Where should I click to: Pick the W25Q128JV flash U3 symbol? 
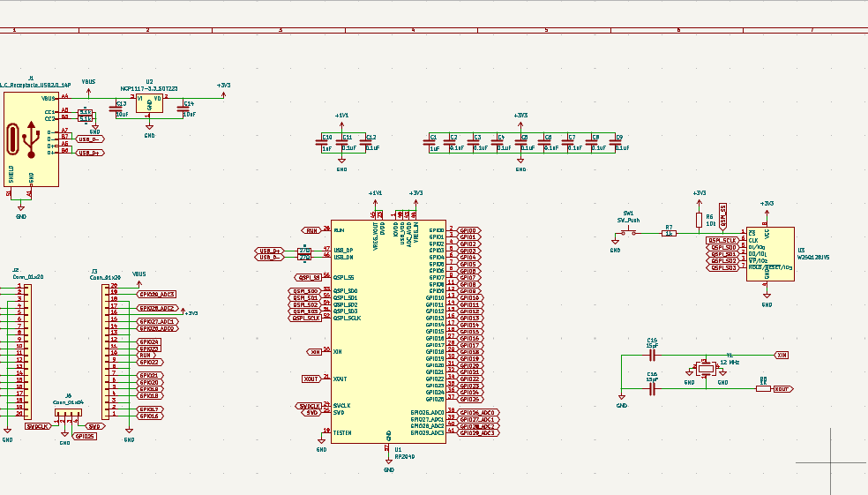click(768, 254)
